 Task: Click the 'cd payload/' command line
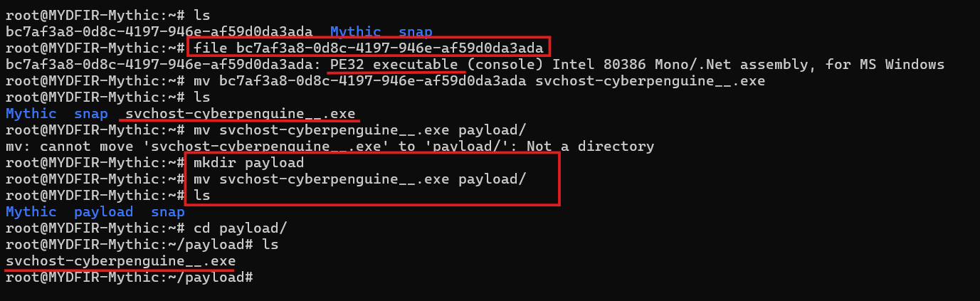pos(240,228)
